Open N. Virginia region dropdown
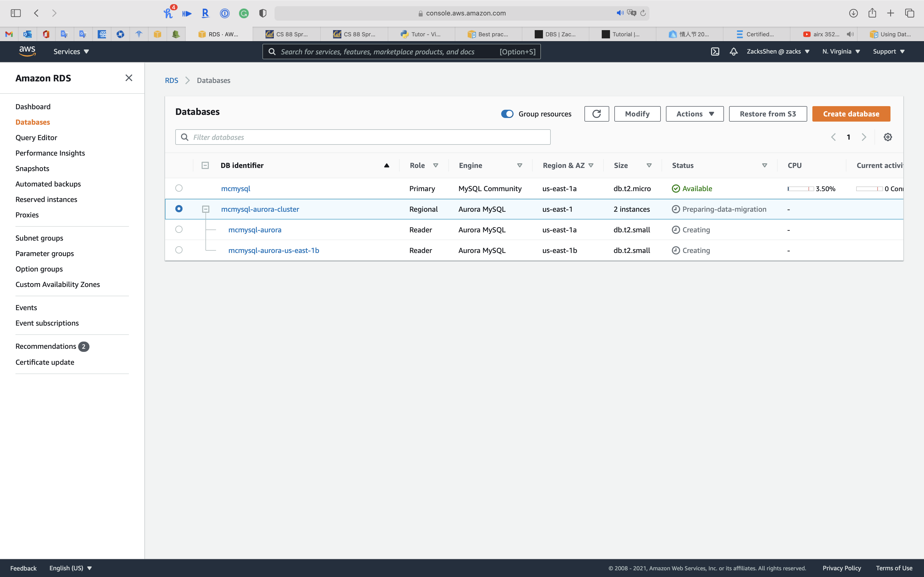The height and width of the screenshot is (577, 924). click(x=841, y=52)
